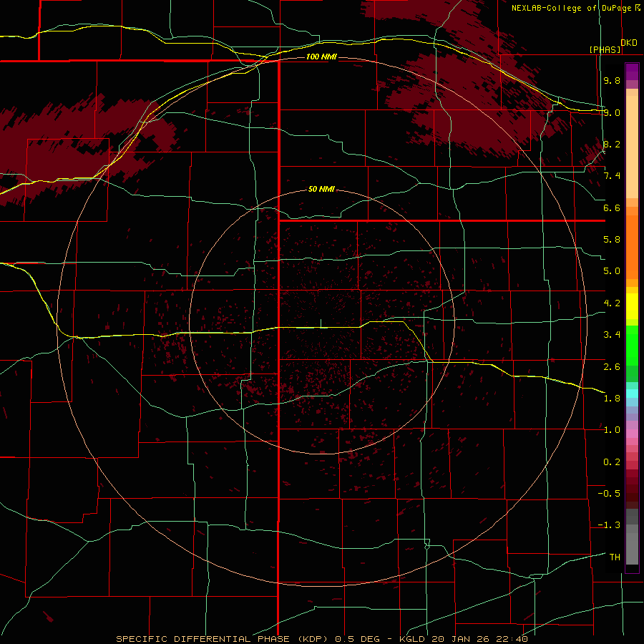
Task: Click the 5.8 scale value
Action: [x=612, y=240]
